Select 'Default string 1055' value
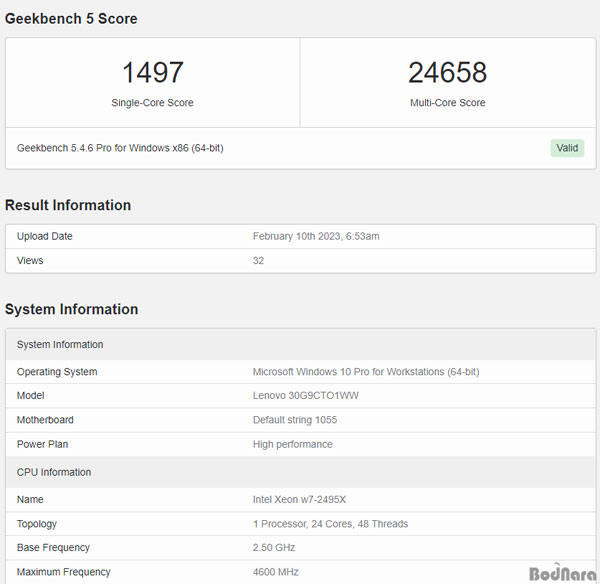600x584 pixels. click(295, 420)
